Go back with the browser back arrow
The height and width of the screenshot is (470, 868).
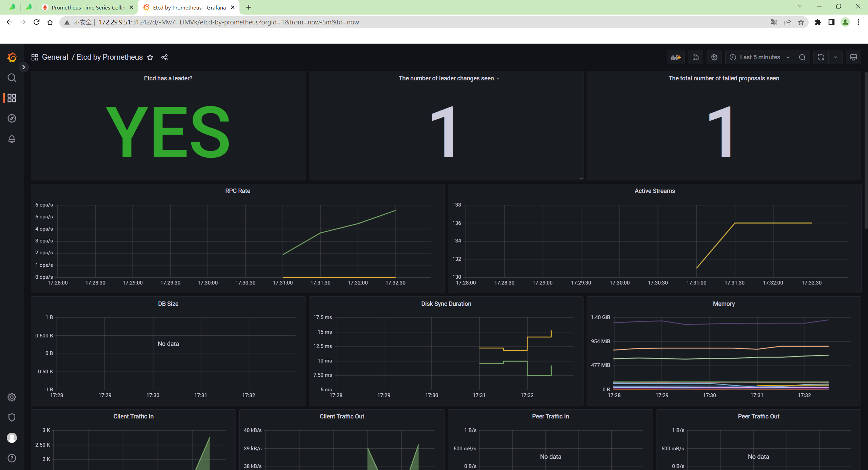[9, 22]
